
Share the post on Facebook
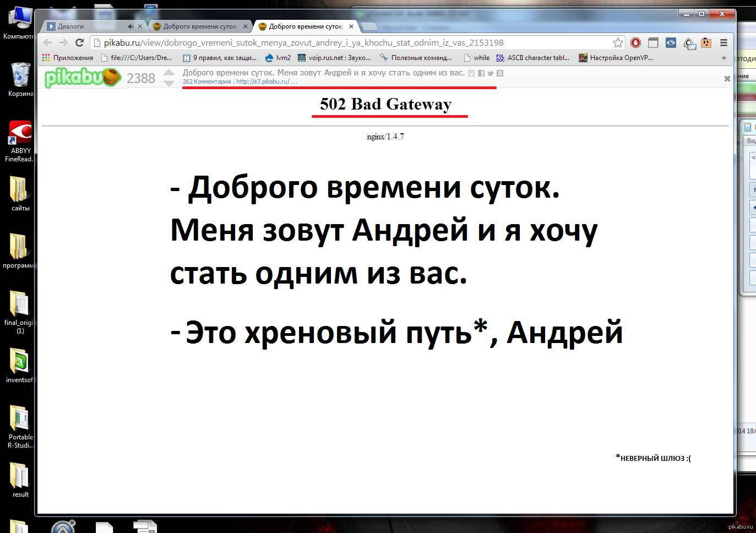481,73
